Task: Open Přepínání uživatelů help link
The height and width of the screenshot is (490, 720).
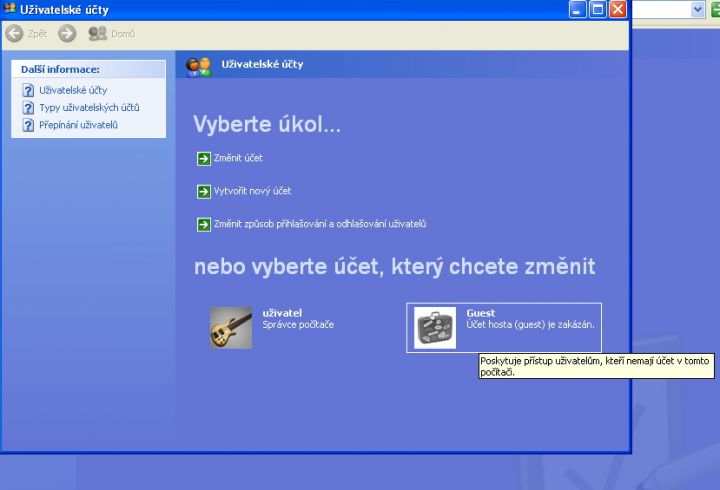Action: (79, 125)
